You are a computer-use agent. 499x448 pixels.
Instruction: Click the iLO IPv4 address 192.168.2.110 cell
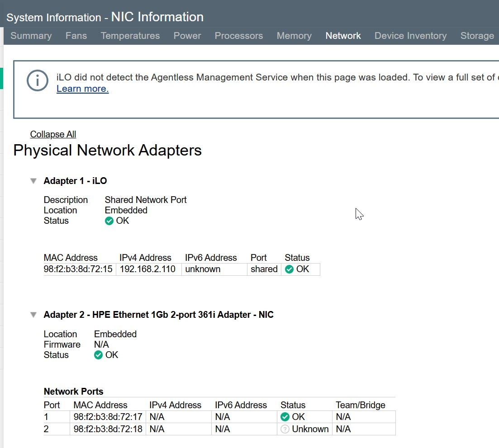tap(147, 269)
